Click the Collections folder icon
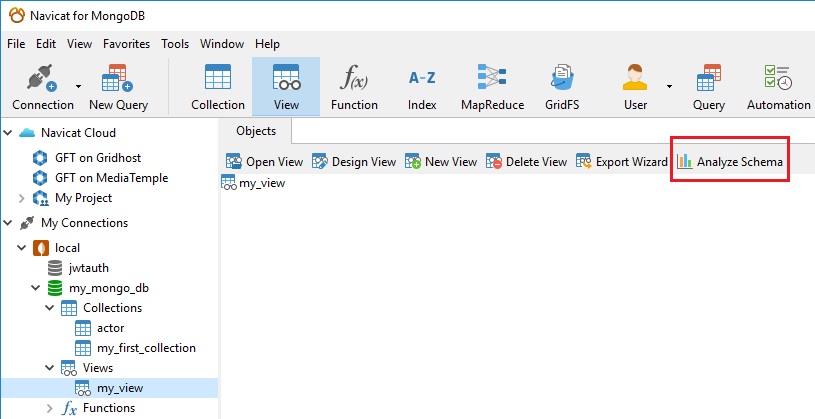Screen dimensions: 815x419 69,308
